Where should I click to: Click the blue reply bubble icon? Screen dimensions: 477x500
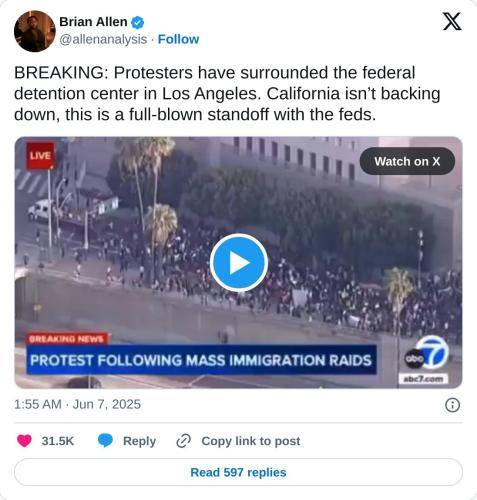[105, 441]
